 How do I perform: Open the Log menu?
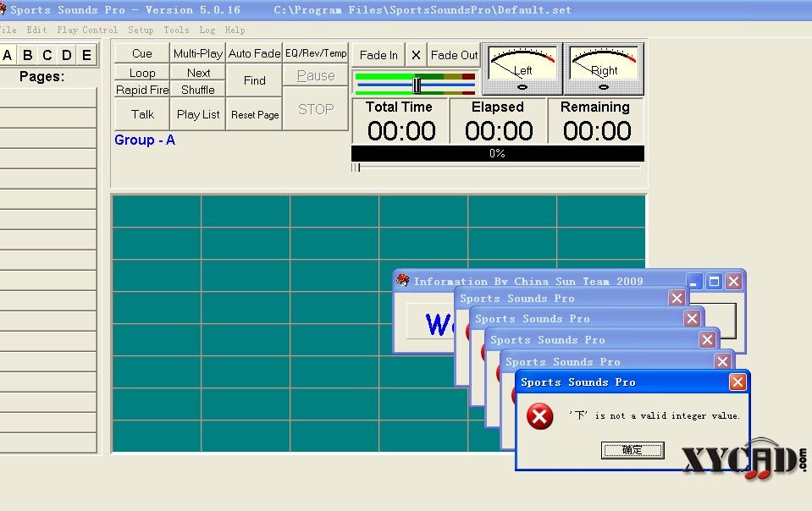coord(207,30)
